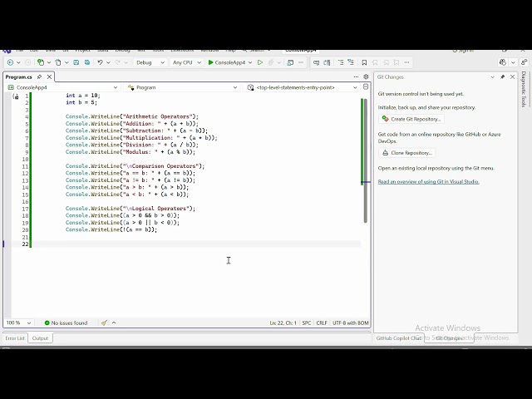The image size is (532, 399).
Task: Close the Program.cs tab
Action: coord(49,77)
